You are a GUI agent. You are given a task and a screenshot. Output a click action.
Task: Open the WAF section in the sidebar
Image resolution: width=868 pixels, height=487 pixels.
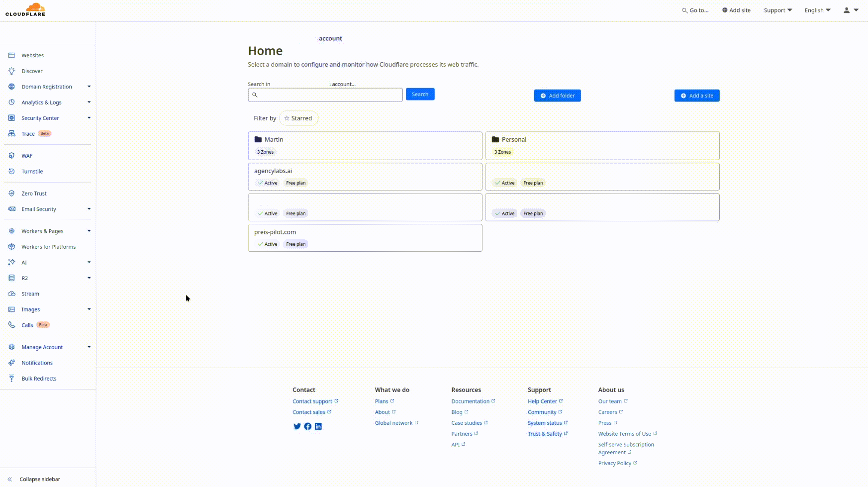tap(27, 155)
